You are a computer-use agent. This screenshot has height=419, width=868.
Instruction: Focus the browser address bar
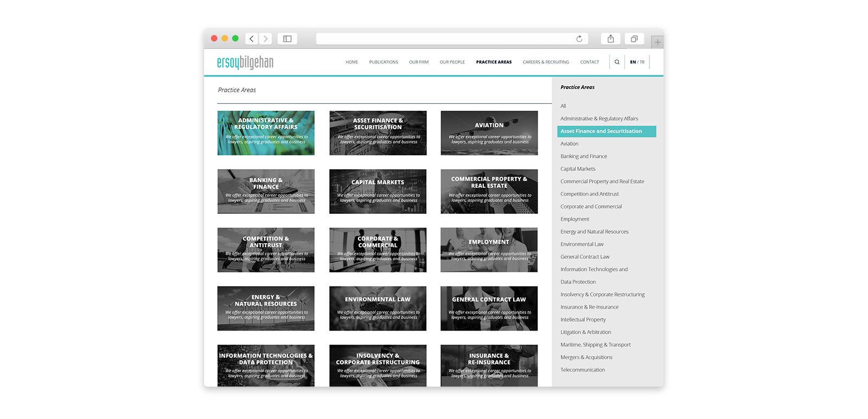pyautogui.click(x=452, y=39)
